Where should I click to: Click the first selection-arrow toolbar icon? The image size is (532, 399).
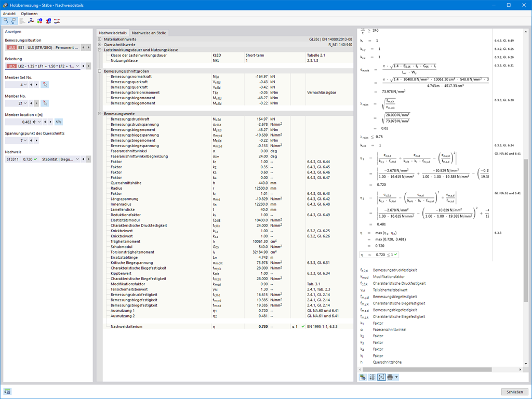(6, 21)
